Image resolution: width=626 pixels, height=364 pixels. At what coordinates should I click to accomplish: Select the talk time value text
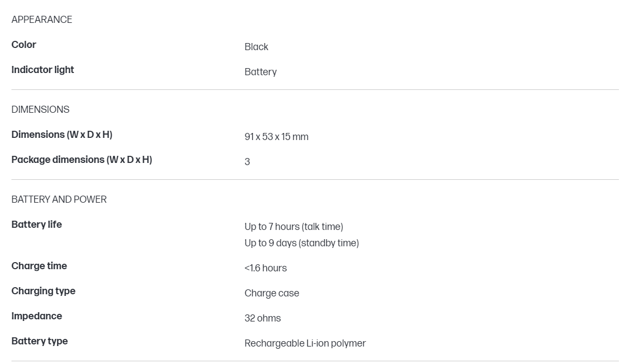tap(294, 227)
